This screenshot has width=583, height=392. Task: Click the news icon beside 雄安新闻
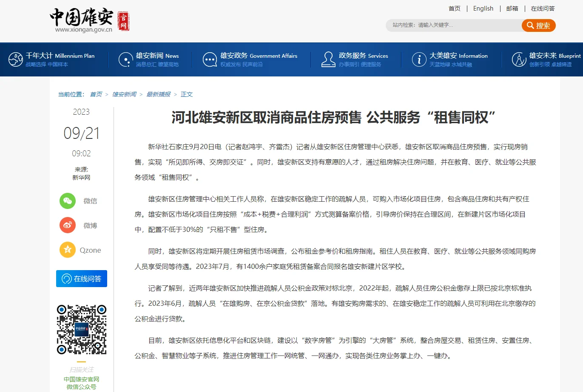tap(126, 59)
